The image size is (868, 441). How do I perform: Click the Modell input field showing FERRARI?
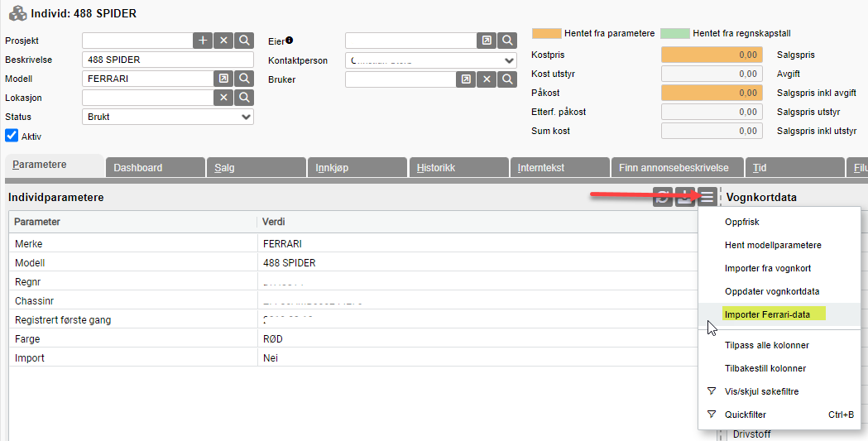148,79
